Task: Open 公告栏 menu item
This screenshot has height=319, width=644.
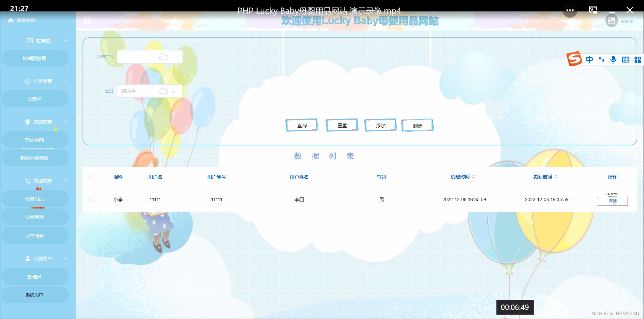Action: pyautogui.click(x=35, y=99)
